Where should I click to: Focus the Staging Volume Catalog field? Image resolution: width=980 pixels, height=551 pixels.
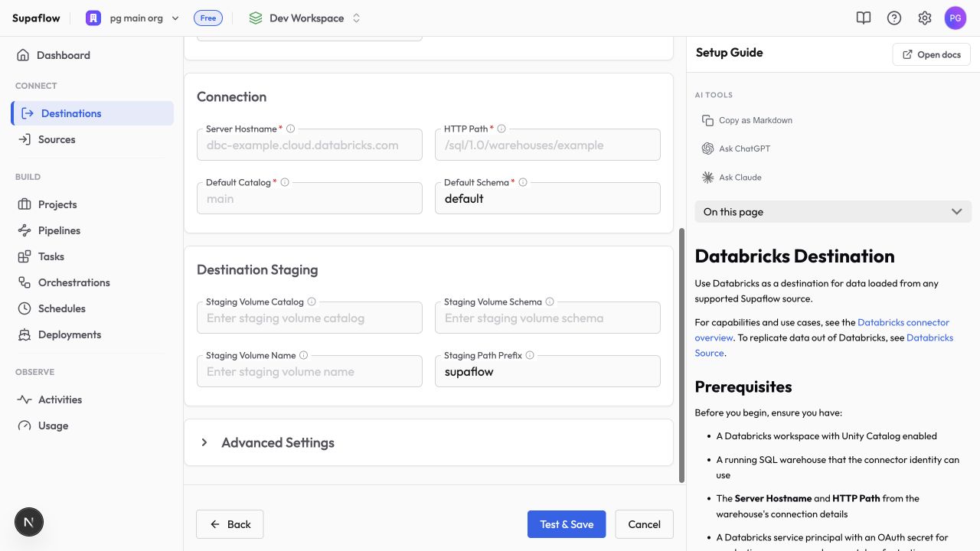pyautogui.click(x=309, y=318)
